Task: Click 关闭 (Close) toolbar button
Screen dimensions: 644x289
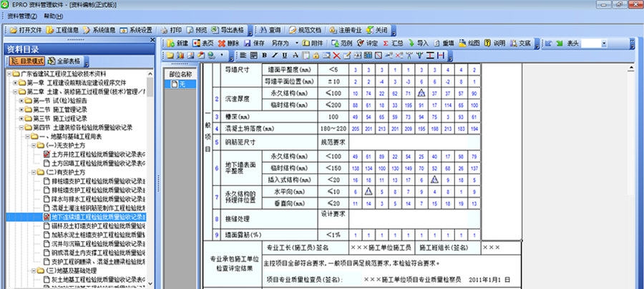Action: point(376,30)
